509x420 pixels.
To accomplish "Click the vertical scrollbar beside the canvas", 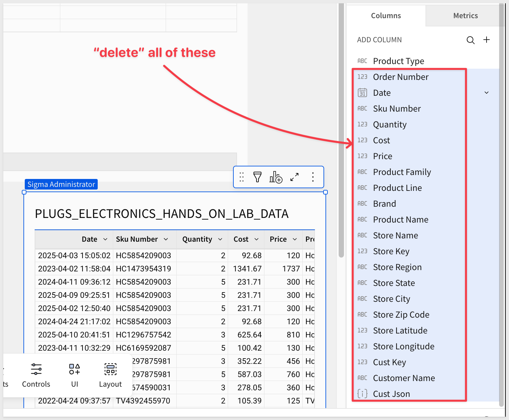I will tap(341, 132).
